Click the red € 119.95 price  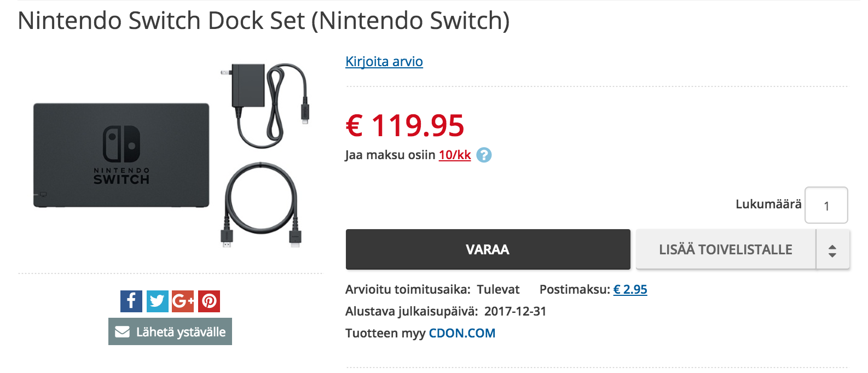(405, 125)
